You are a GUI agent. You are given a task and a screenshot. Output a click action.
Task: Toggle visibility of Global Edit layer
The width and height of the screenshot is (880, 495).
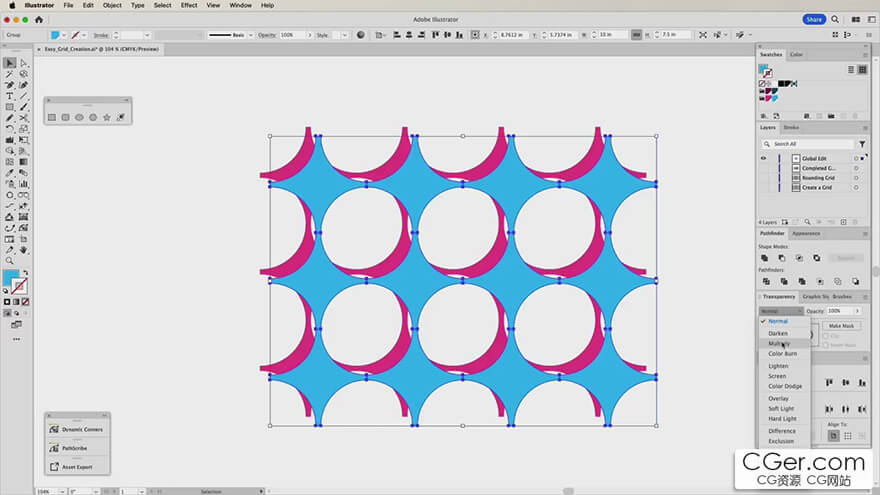pyautogui.click(x=763, y=158)
